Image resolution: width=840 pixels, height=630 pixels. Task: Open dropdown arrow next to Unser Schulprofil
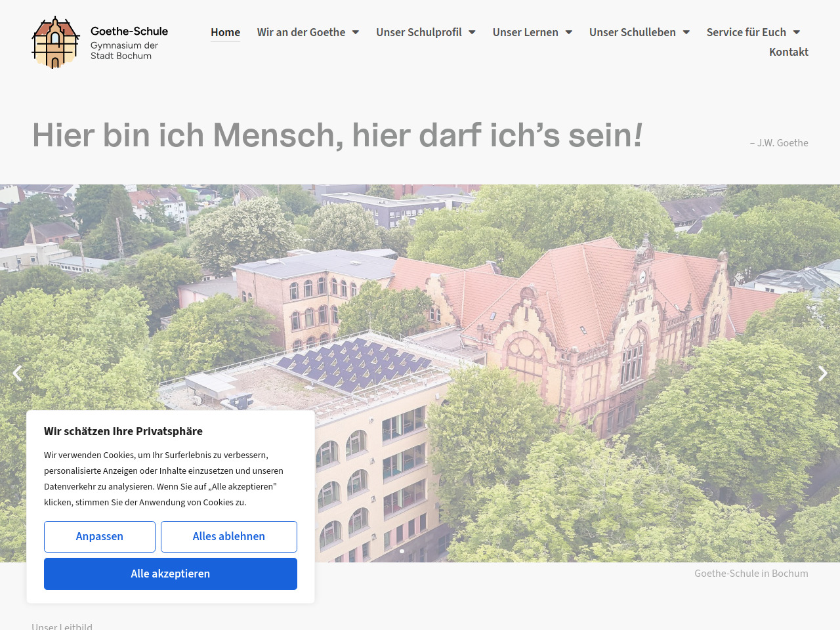472,32
